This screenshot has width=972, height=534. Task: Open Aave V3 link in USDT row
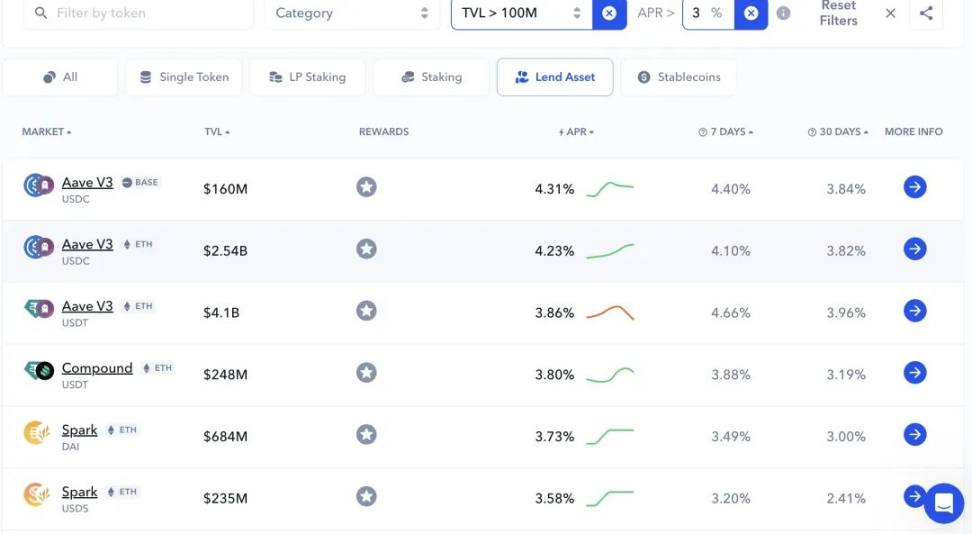[87, 306]
